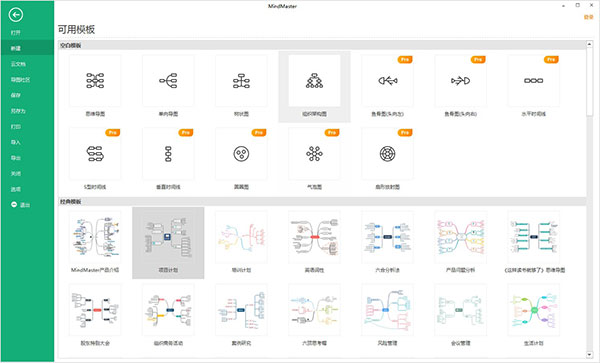The height and width of the screenshot is (363, 600).
Task: Select the 扇形放射图 sector radial template
Action: coord(387,154)
